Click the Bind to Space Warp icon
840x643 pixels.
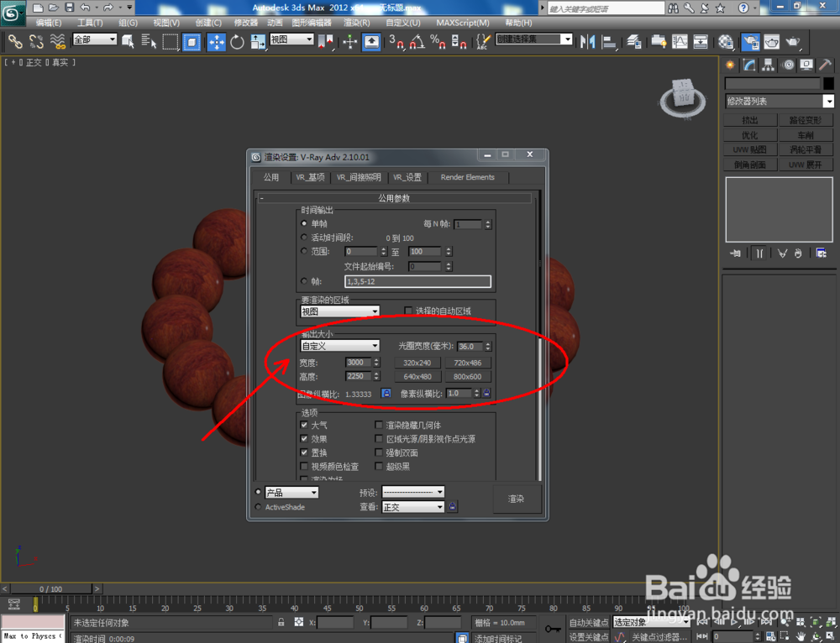[x=57, y=42]
